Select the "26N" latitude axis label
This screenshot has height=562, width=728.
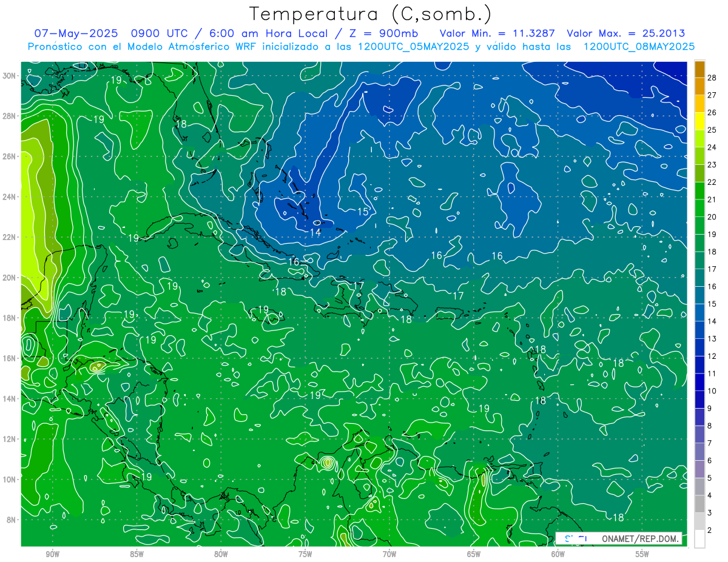(10, 156)
